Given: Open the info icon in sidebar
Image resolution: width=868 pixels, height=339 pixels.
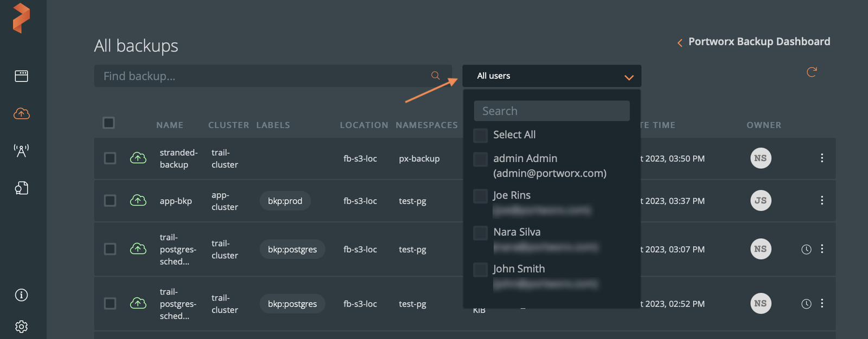Looking at the screenshot, I should point(21,295).
